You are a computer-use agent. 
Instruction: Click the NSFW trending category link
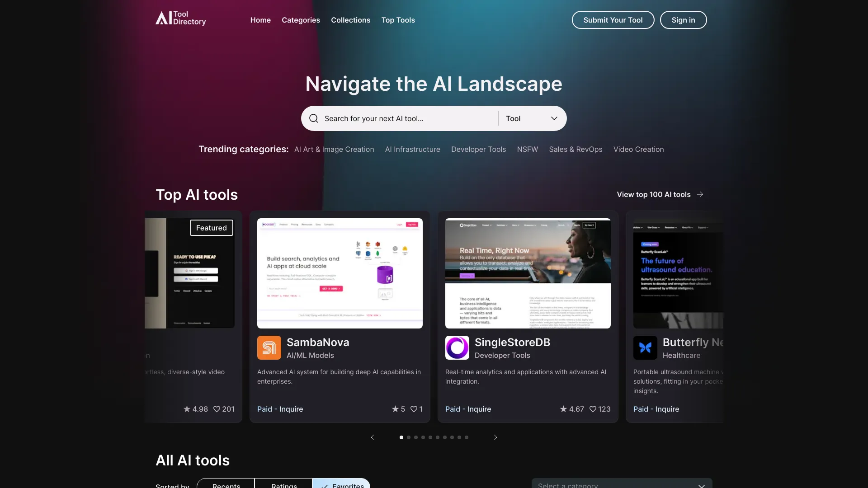(528, 149)
